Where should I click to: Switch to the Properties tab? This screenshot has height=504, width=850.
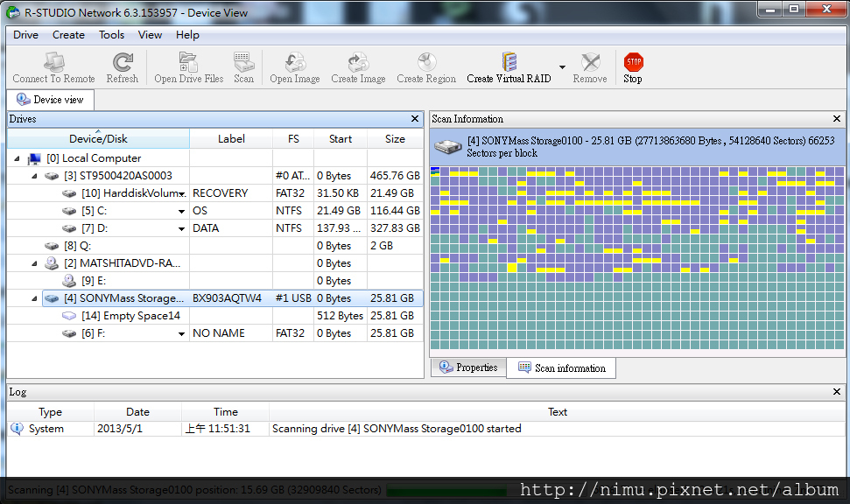[468, 367]
